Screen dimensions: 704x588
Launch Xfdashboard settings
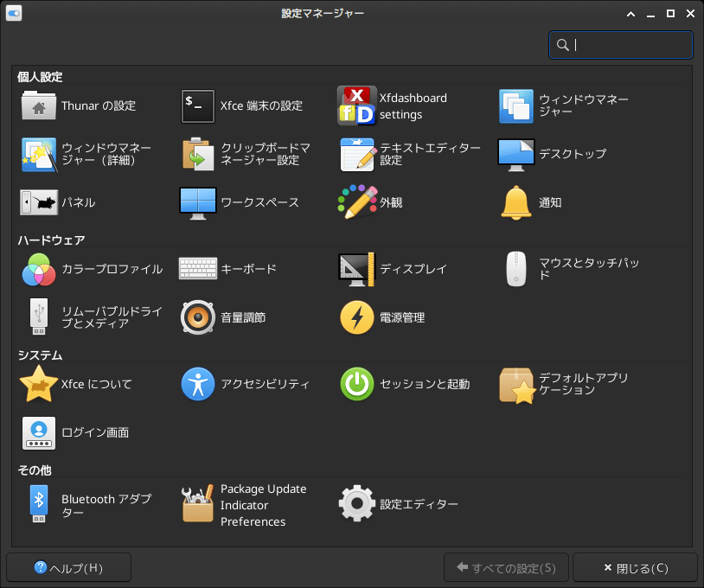pos(356,106)
